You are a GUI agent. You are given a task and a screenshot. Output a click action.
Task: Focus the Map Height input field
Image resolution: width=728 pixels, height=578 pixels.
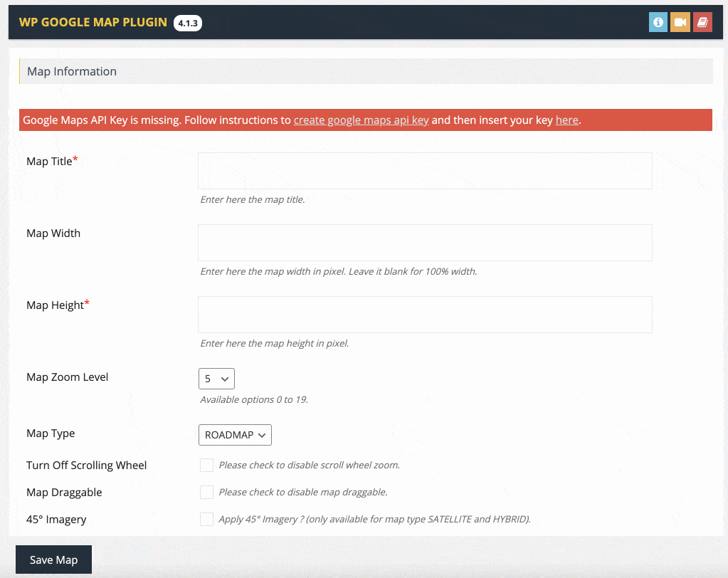pyautogui.click(x=425, y=315)
